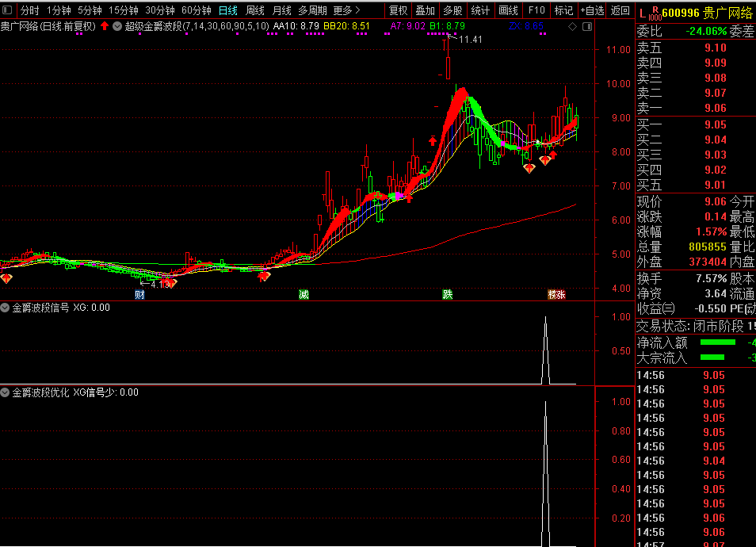Click the diamond window icon at chart top right
The width and height of the screenshot is (756, 547).
(x=573, y=26)
